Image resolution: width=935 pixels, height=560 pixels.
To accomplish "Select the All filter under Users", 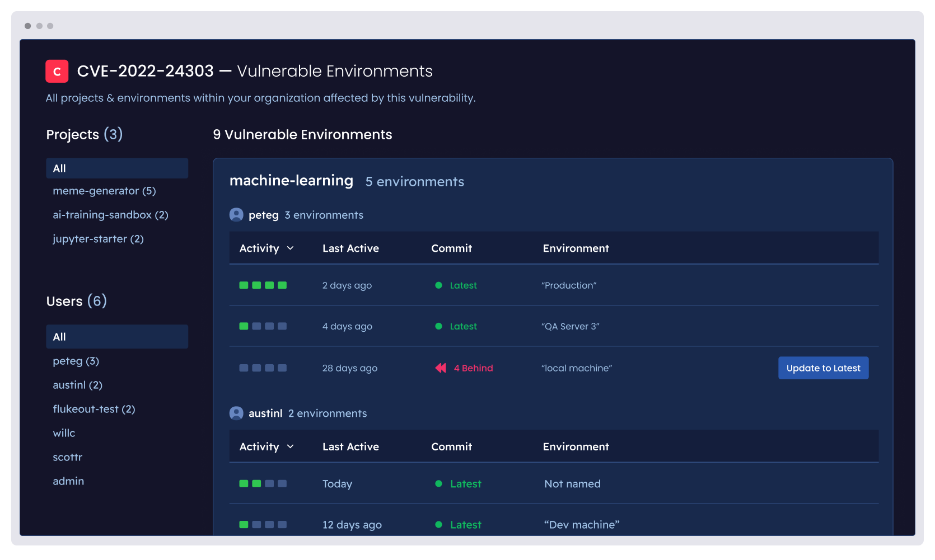I will (x=116, y=336).
